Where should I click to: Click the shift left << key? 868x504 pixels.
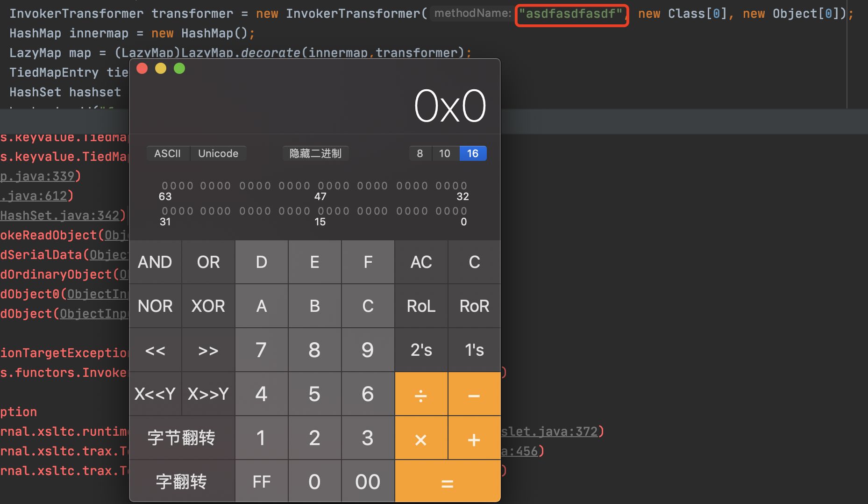pyautogui.click(x=155, y=350)
